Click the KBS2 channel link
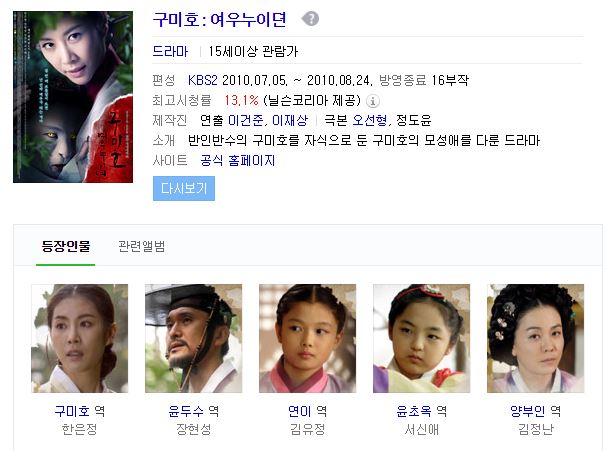This screenshot has height=451, width=609. point(202,80)
